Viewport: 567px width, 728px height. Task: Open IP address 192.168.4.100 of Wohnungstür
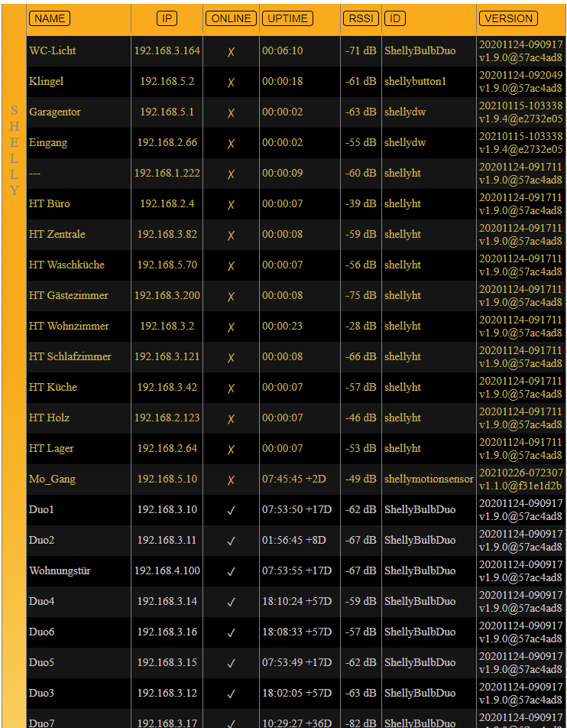[x=167, y=571]
